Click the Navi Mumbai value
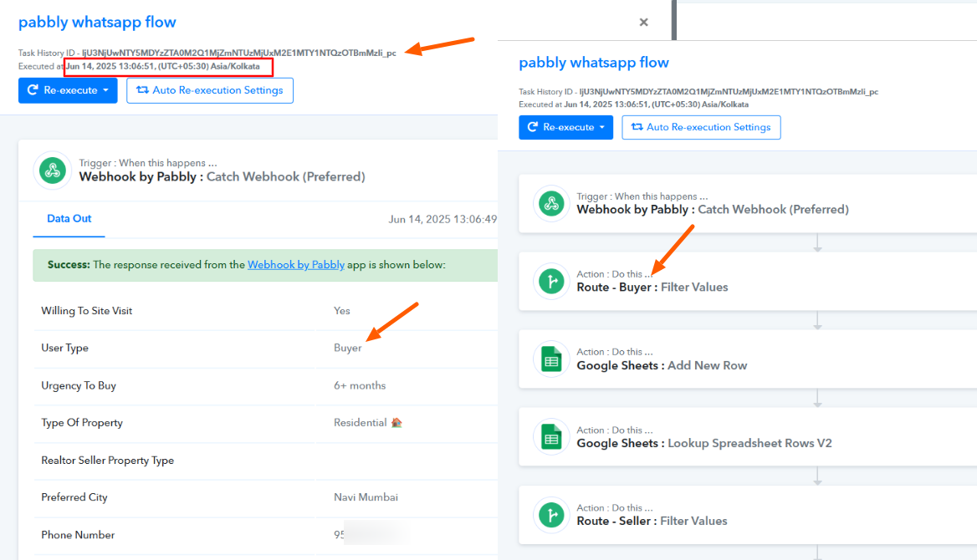The width and height of the screenshot is (977, 560). coord(366,497)
